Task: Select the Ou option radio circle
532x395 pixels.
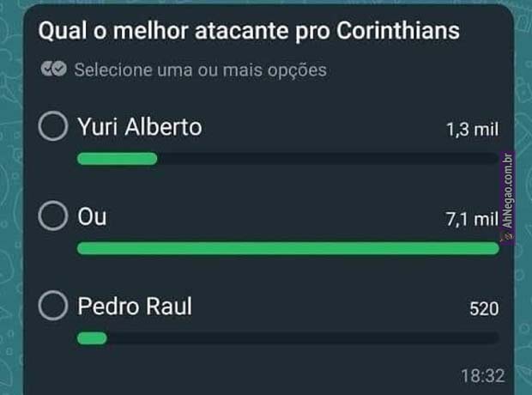Action: (53, 216)
